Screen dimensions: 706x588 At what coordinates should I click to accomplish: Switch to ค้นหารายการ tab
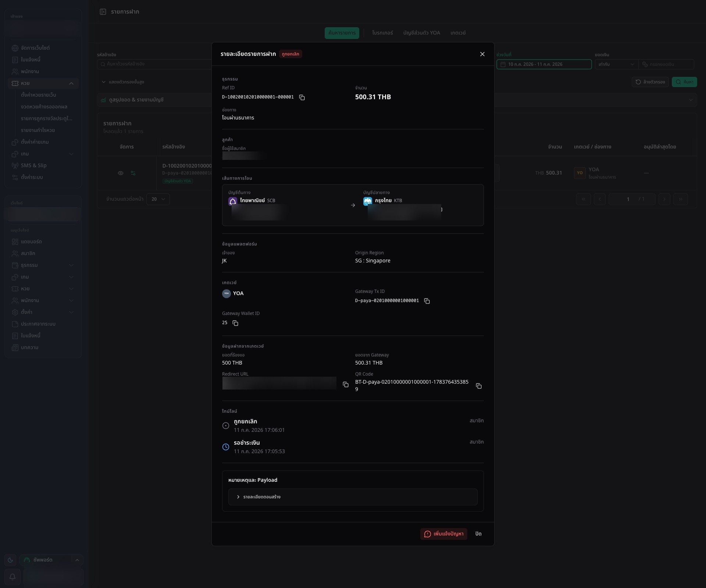[x=342, y=33]
